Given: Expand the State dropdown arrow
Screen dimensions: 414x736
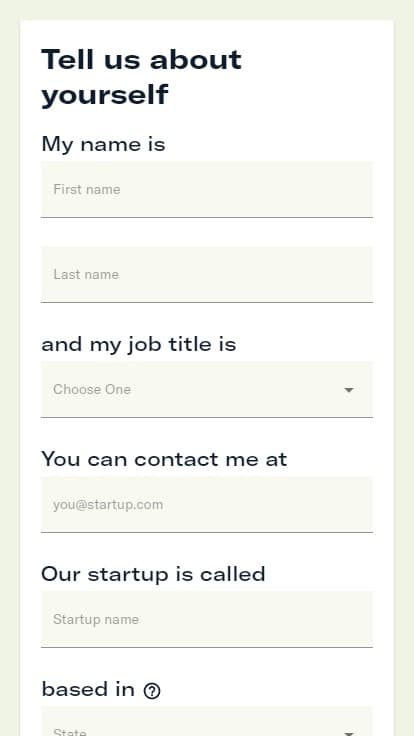Looking at the screenshot, I should (x=349, y=733).
